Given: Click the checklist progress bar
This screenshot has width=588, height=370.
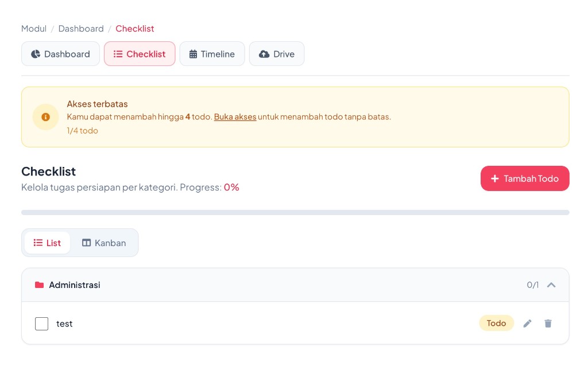Looking at the screenshot, I should pos(295,212).
